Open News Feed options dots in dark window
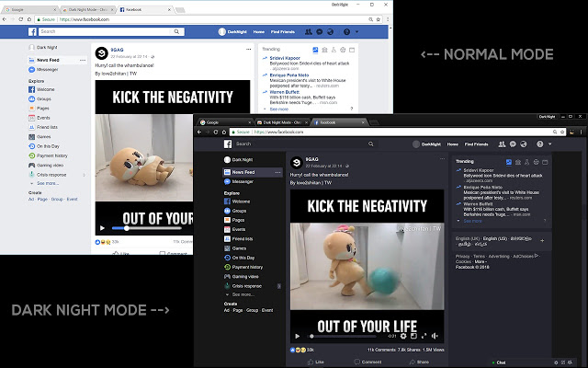 pos(277,172)
